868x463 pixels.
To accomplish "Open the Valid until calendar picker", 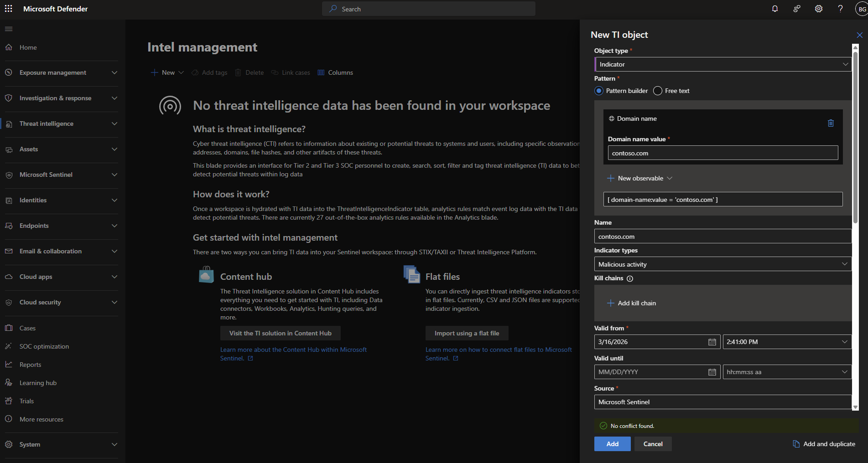I will 712,372.
